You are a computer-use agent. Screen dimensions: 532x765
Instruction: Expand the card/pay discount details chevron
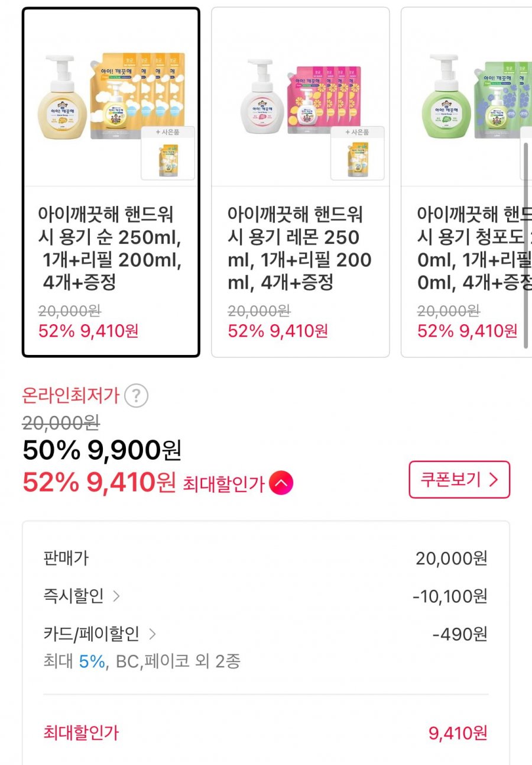[x=153, y=634]
